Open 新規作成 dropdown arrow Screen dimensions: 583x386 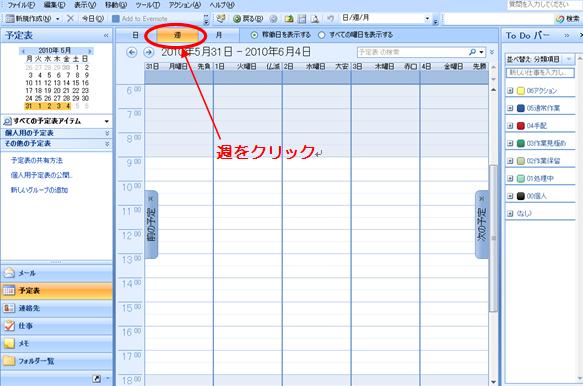pos(58,19)
